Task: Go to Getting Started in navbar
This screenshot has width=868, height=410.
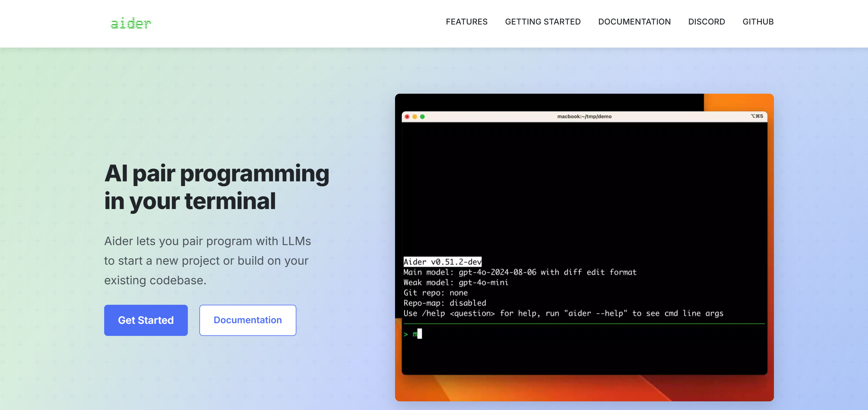Action: point(542,22)
